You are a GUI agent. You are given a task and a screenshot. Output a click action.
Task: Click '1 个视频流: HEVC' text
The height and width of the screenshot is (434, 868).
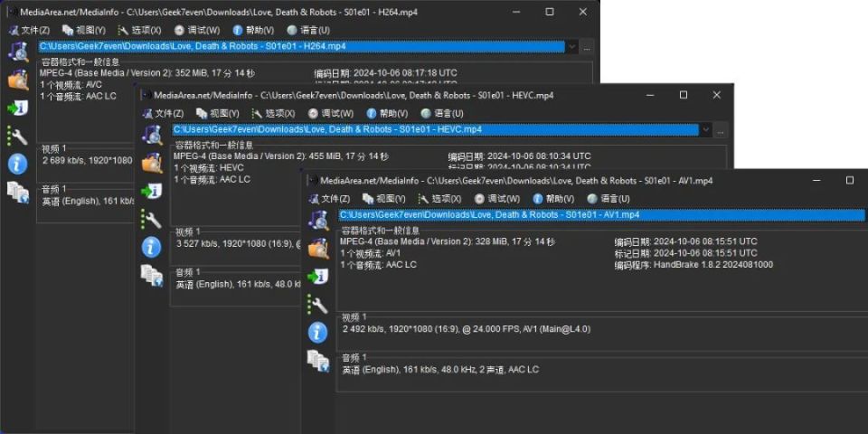(209, 168)
